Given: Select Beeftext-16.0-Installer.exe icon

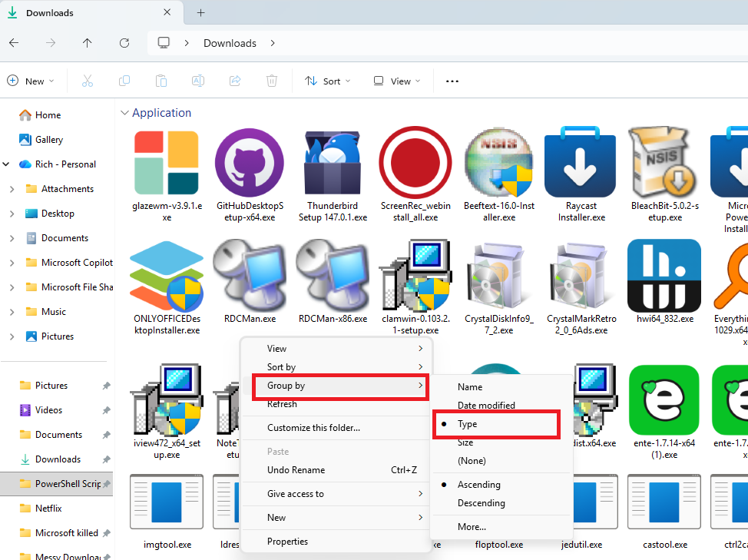Looking at the screenshot, I should point(498,162).
